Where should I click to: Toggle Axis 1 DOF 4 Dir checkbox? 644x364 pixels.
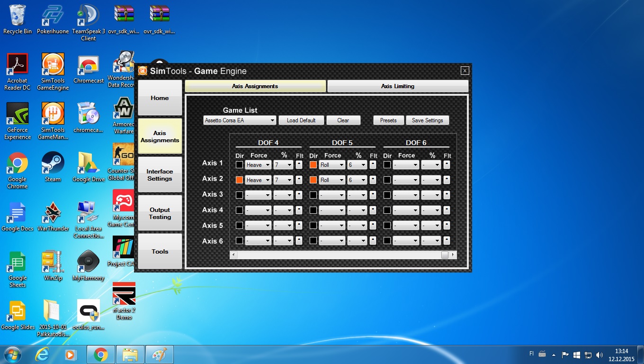239,165
